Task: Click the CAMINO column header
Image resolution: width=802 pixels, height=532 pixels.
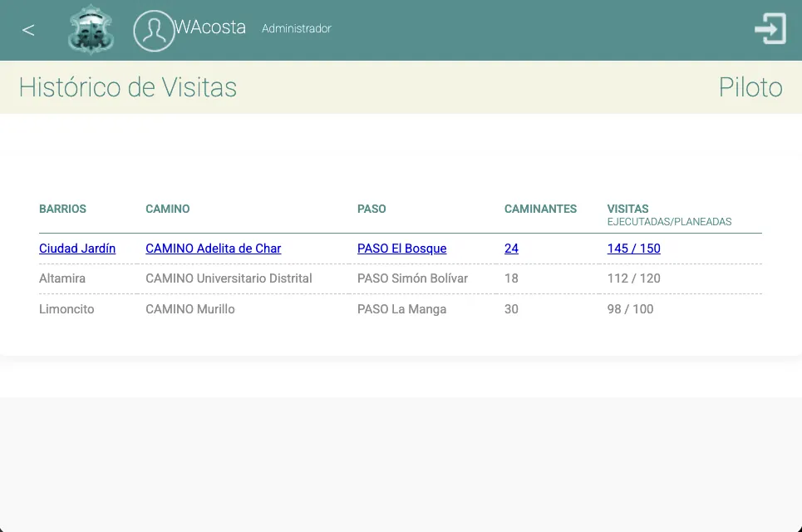Action: [x=168, y=209]
